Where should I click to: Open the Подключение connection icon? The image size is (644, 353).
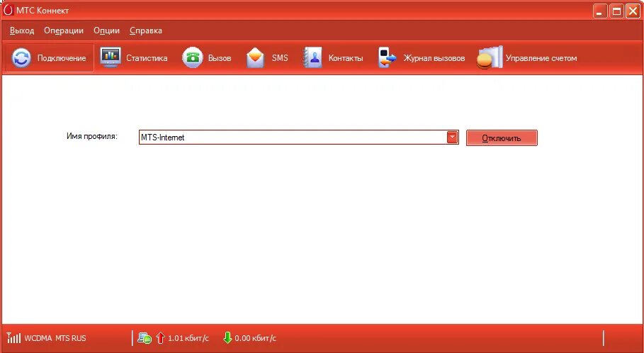click(x=21, y=58)
